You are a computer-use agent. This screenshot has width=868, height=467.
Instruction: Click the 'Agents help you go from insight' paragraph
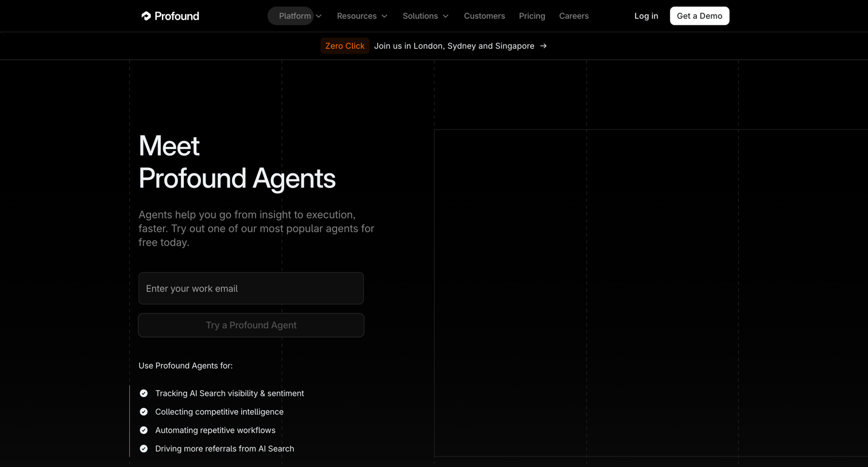tap(256, 228)
